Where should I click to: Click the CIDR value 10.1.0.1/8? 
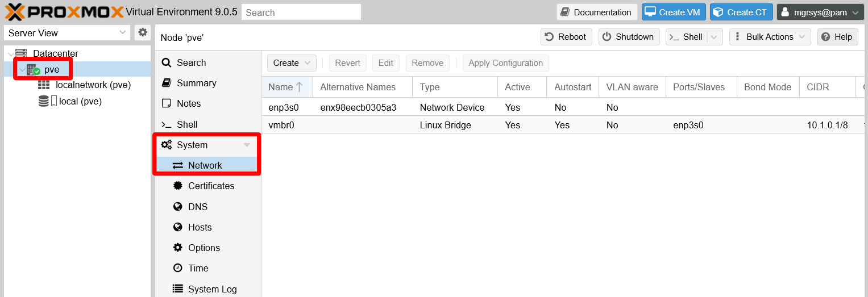827,125
